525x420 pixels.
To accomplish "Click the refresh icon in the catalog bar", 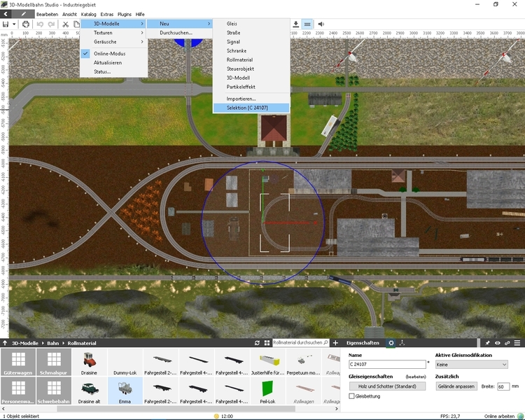I will tap(258, 343).
